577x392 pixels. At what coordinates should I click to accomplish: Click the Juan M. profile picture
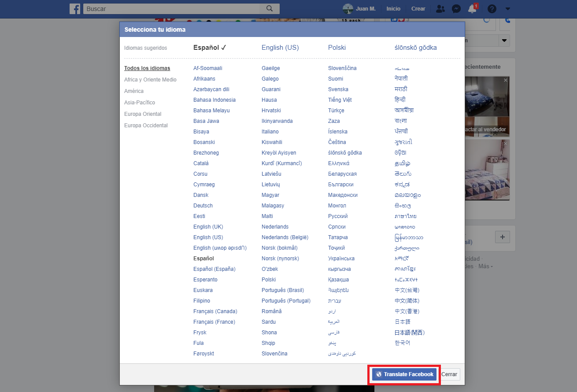(x=348, y=9)
